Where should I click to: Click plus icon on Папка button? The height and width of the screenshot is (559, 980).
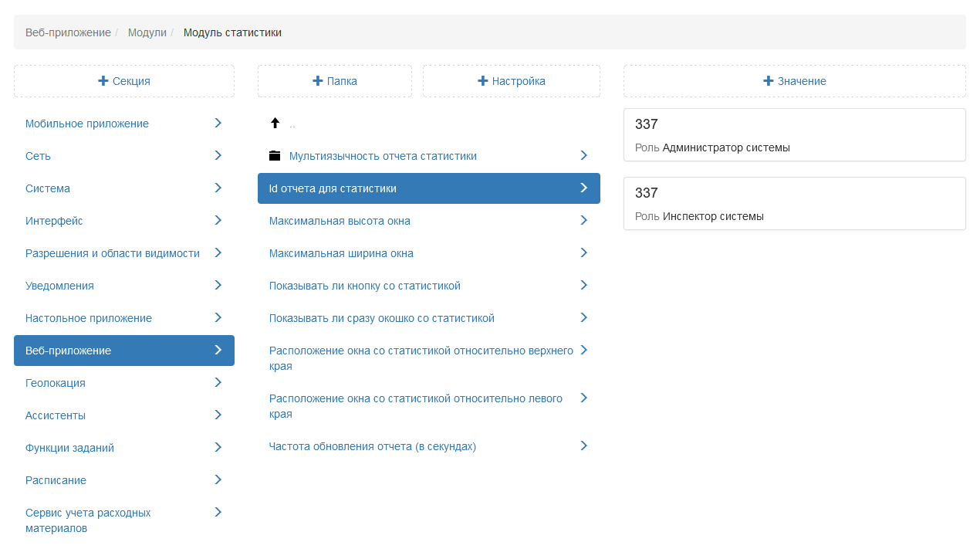pos(317,81)
